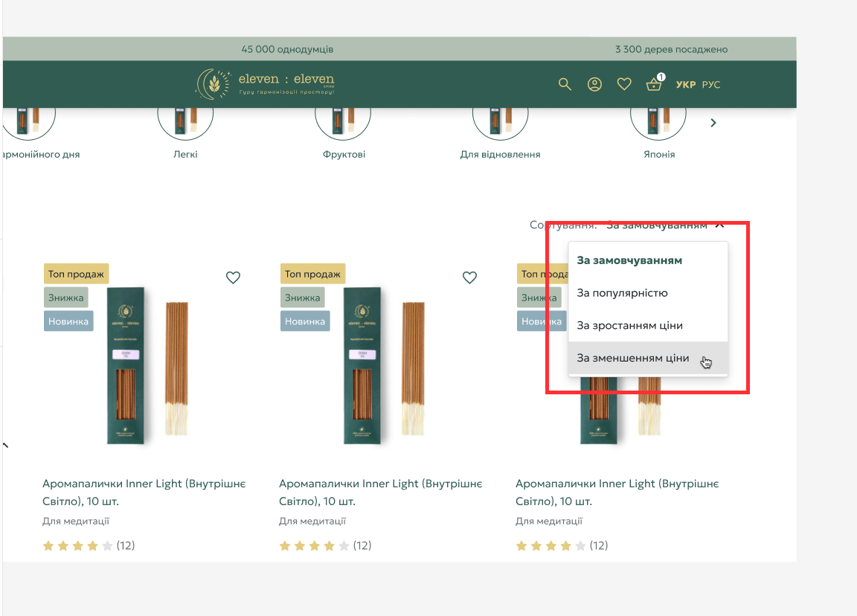
Task: Open the Фруктові category
Action: point(344,154)
